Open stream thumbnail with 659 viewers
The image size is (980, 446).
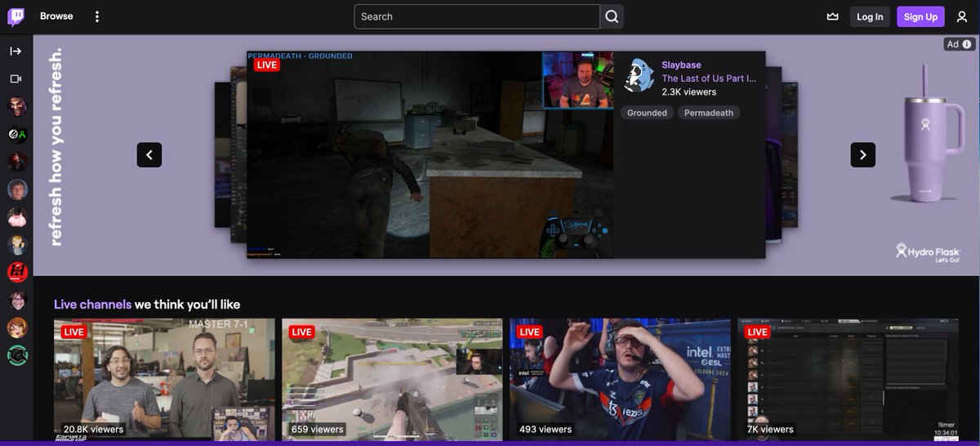(x=392, y=380)
